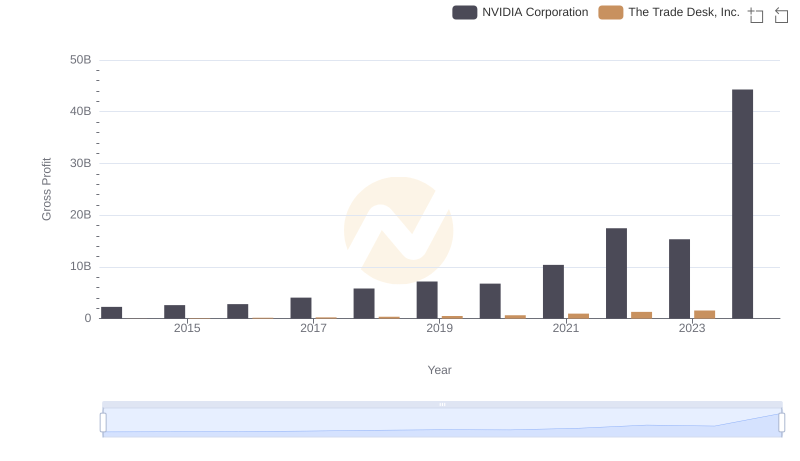Image resolution: width=800 pixels, height=461 pixels.
Task: Select the NVIDIA bar for 2019
Action: point(427,300)
